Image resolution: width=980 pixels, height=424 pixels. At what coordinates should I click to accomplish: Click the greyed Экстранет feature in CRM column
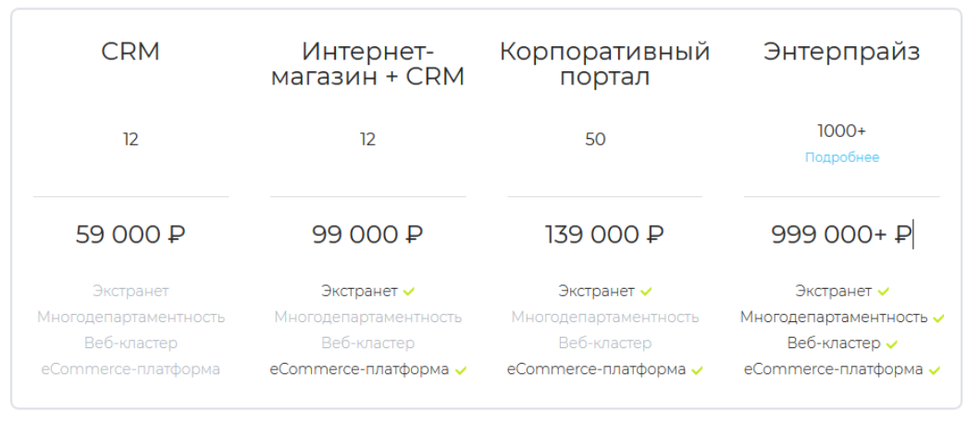coord(130,292)
